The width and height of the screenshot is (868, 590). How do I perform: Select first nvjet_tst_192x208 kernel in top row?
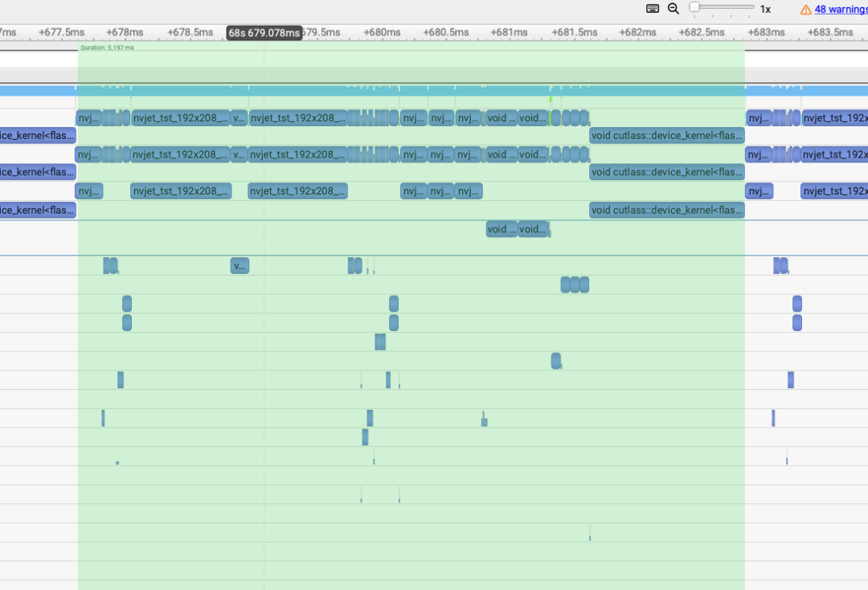[180, 118]
